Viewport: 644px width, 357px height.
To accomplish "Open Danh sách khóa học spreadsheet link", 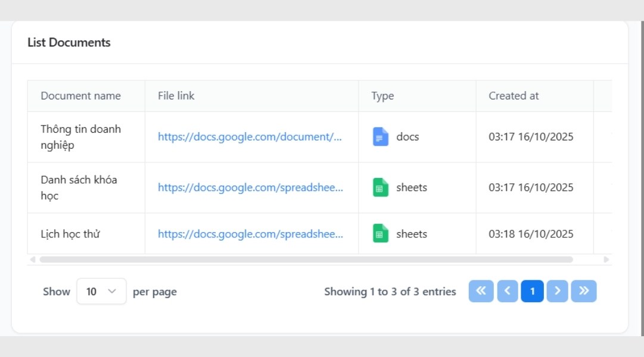I will (x=250, y=187).
